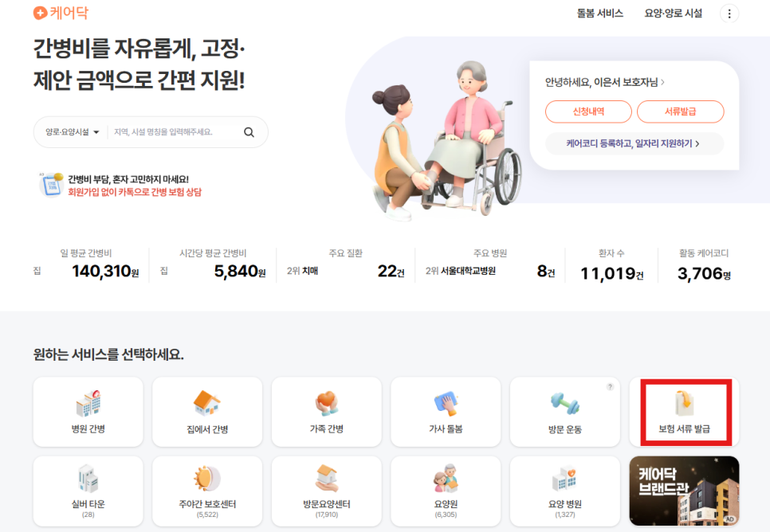Viewport: 770px width, 532px height.
Task: Click the 요양원 elderly couple icon
Action: coord(446,479)
